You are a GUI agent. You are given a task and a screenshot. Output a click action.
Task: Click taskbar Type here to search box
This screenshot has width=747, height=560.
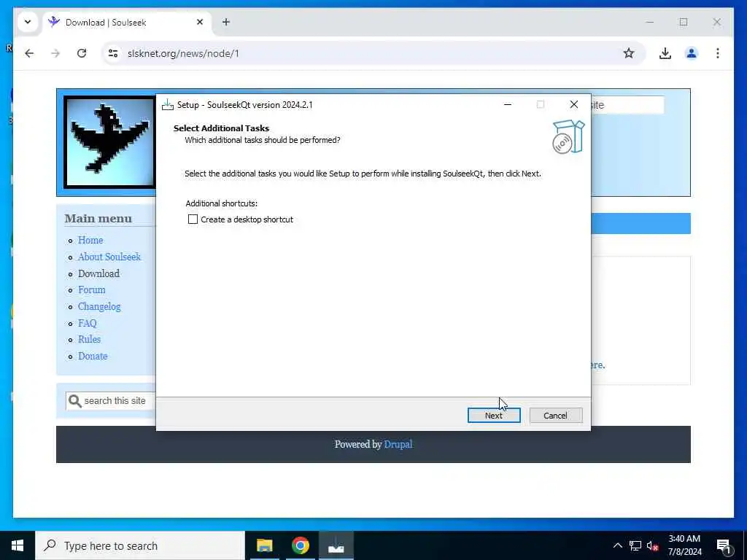[140, 545]
